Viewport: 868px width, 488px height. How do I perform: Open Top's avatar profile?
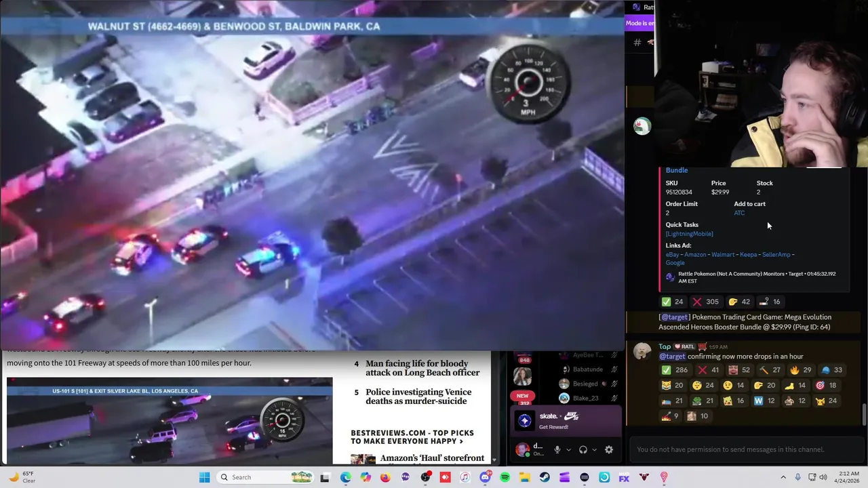pos(642,351)
